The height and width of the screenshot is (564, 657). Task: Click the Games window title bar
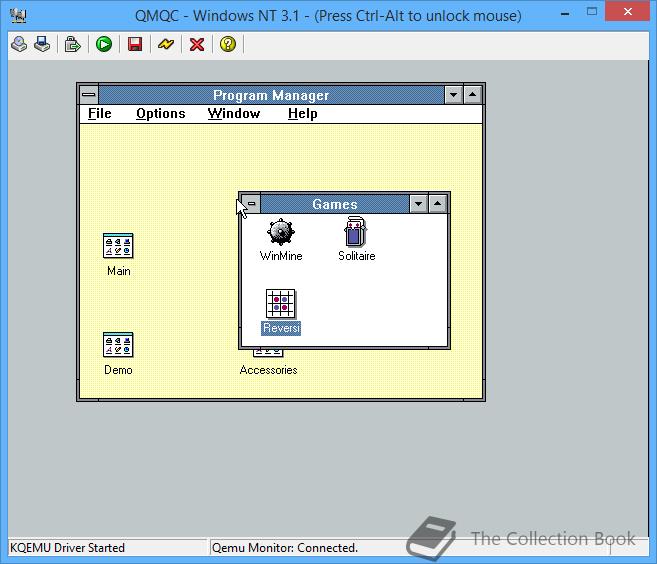tap(335, 204)
